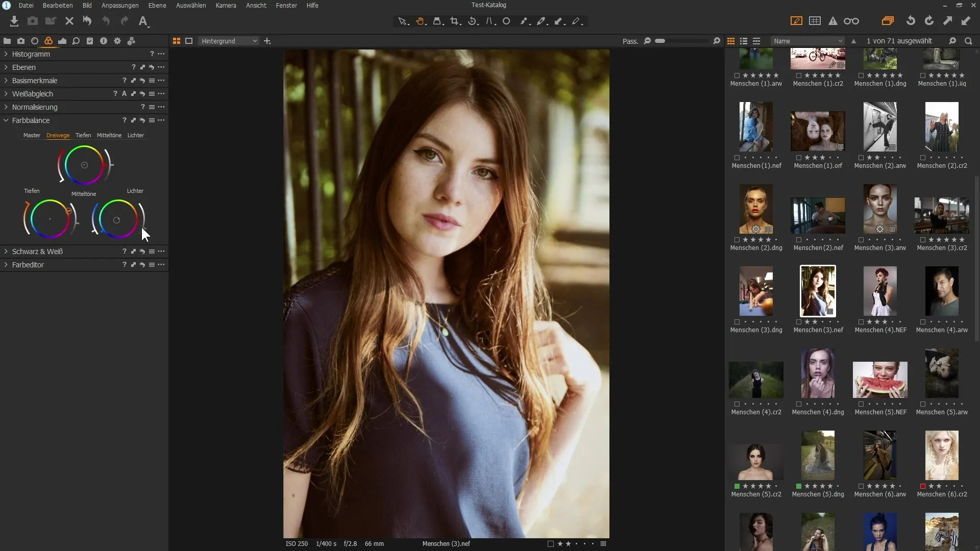Toggle exposure warning orange icon

(x=833, y=21)
